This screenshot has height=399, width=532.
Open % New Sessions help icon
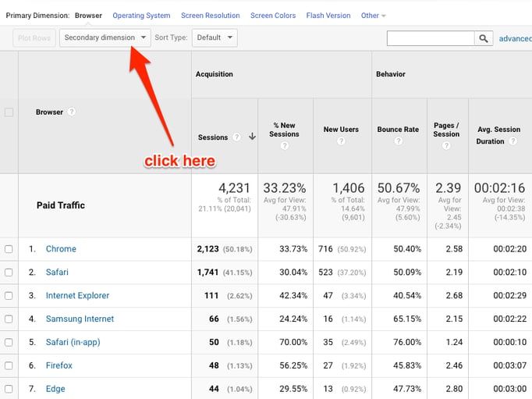pos(284,146)
